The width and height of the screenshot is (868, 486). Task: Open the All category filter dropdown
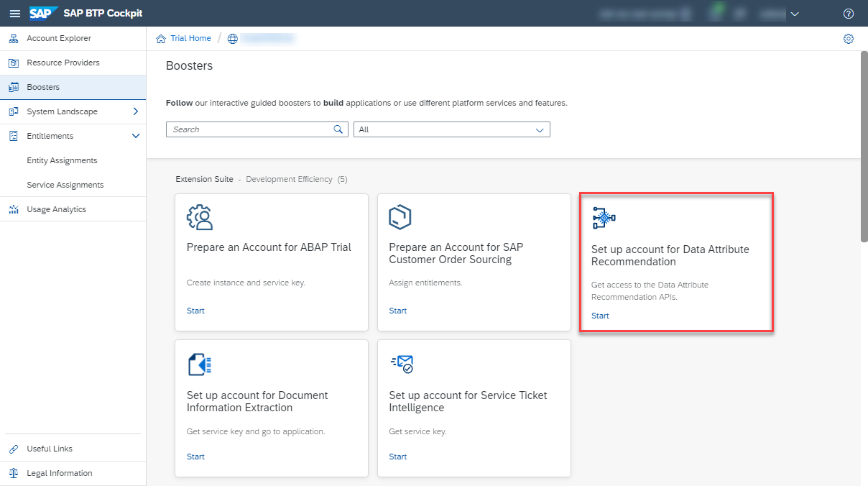[x=451, y=129]
